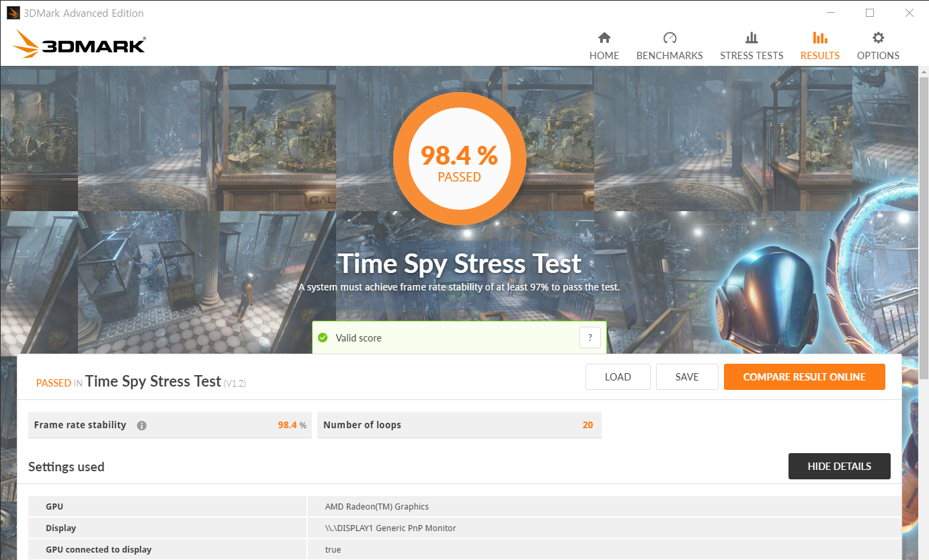Hide the settings details with HIDE DETAILS
This screenshot has height=560, width=929.
pos(839,466)
